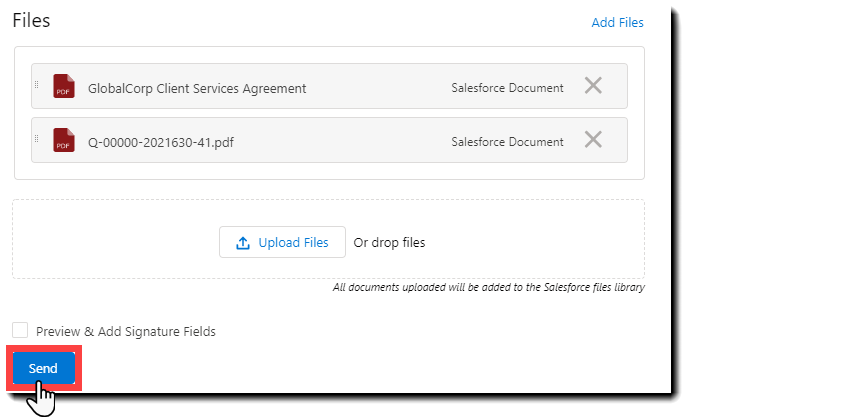Viewport: 860px width, 417px height.
Task: Remove the GlobalCorp Client Services Agreement file
Action: point(593,86)
